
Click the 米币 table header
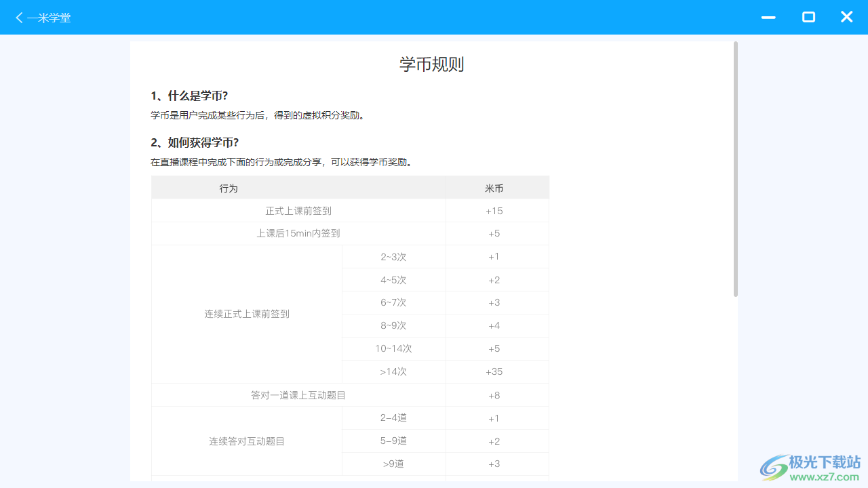click(494, 188)
